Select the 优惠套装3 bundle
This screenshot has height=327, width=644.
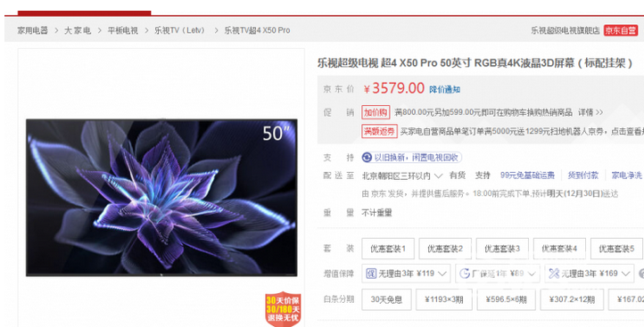tap(502, 249)
